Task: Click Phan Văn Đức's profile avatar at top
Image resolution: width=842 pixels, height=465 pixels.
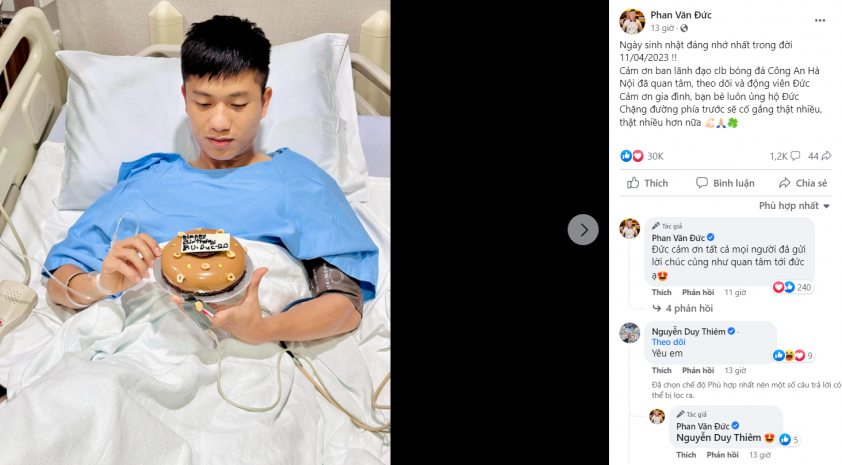Action: [632, 21]
